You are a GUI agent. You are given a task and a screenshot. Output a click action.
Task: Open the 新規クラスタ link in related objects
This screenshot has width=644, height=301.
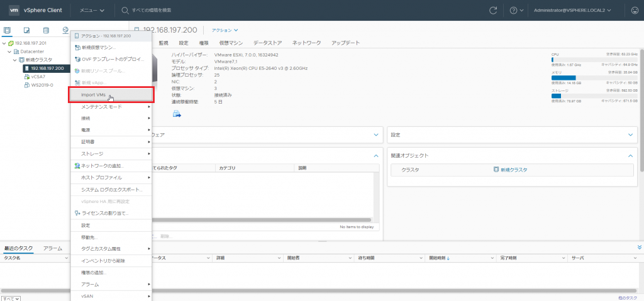point(514,170)
